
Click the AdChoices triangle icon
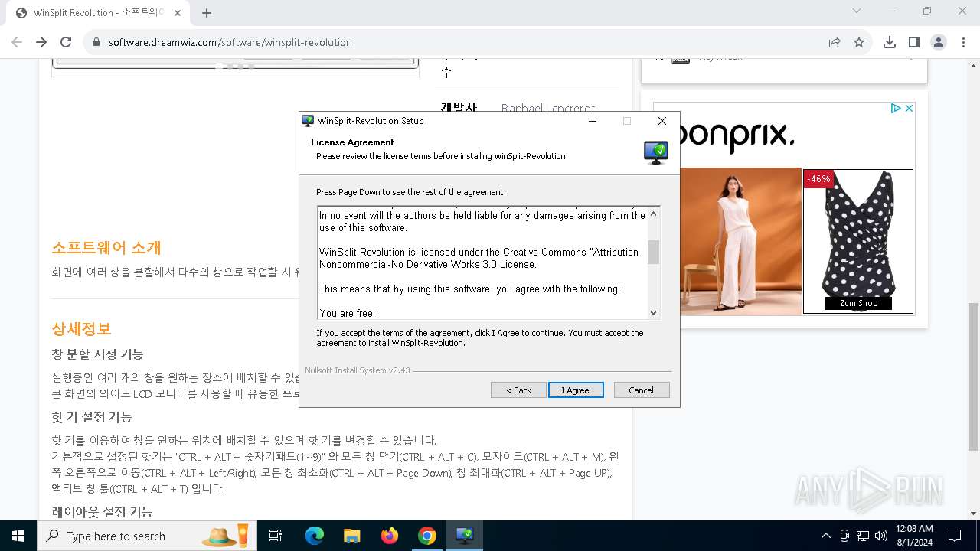point(895,109)
